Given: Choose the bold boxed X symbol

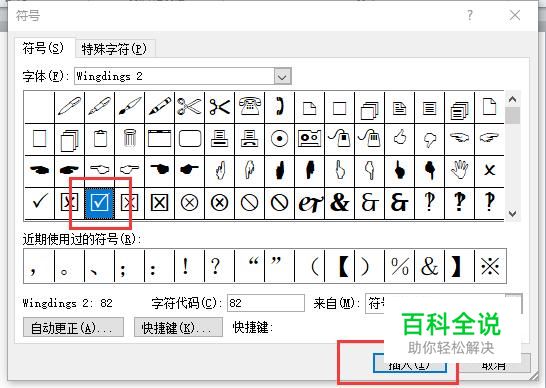Looking at the screenshot, I should (159, 203).
